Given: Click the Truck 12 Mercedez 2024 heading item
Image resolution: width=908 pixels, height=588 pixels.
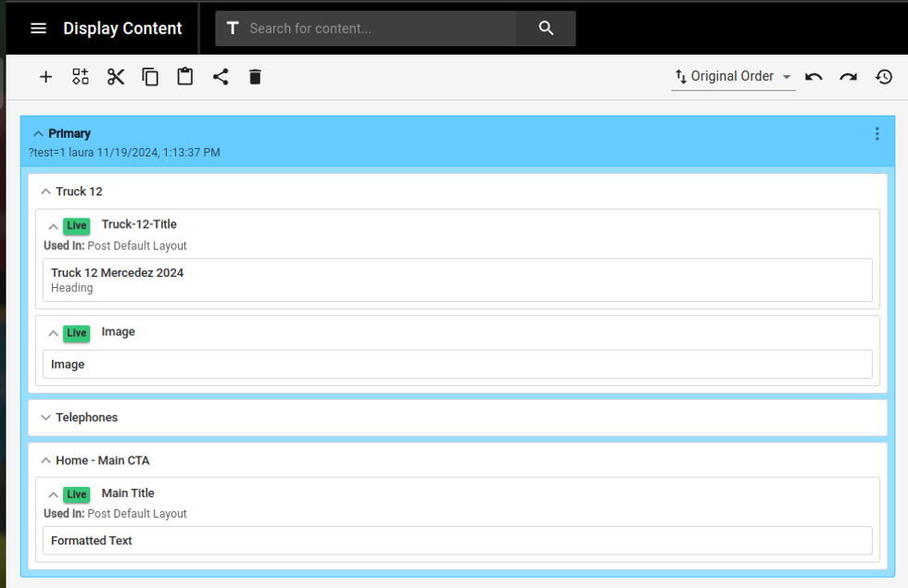Looking at the screenshot, I should [458, 279].
